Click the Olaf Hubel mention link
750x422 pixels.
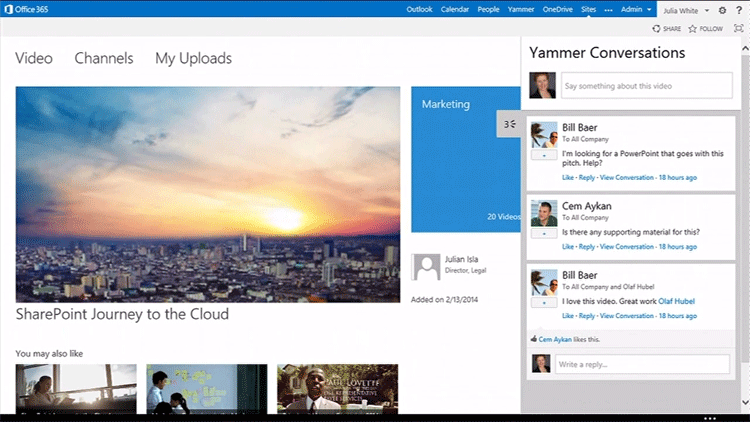pyautogui.click(x=677, y=301)
